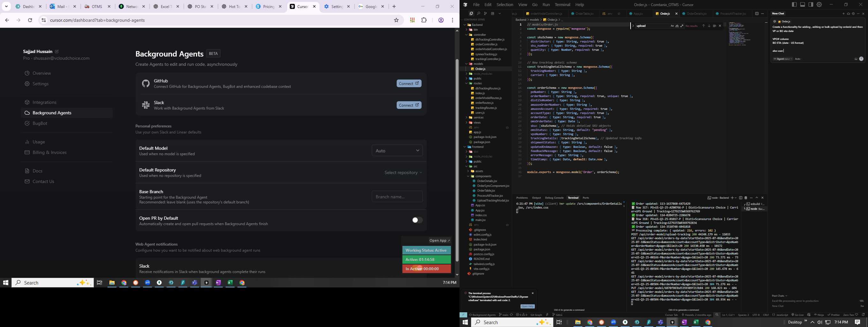
Task: Start a new chat with plus icon
Action: tap(844, 14)
